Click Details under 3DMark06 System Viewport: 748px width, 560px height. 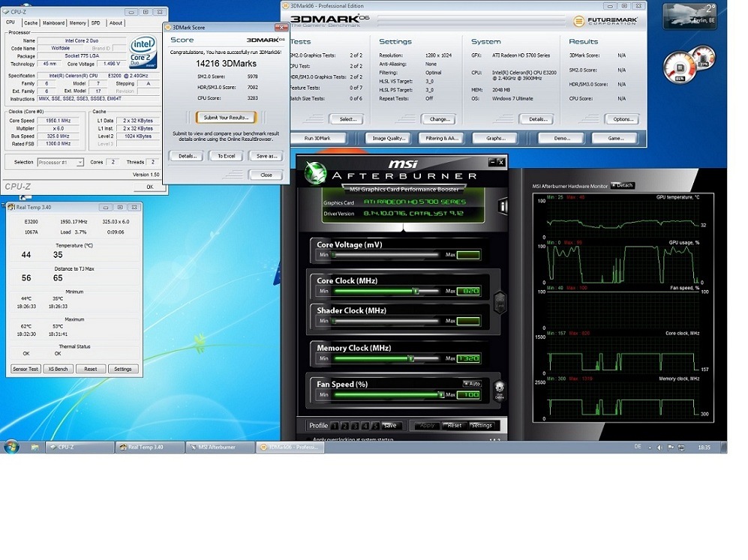(538, 119)
